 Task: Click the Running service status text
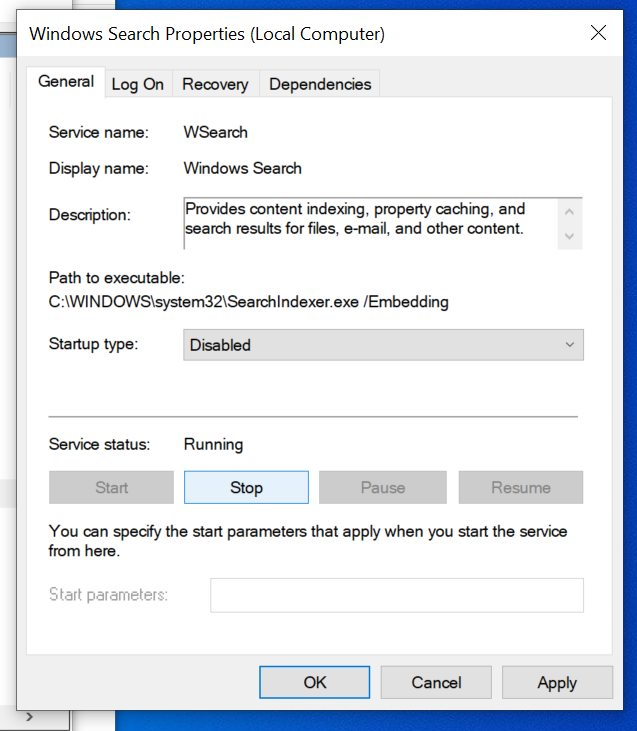[214, 444]
